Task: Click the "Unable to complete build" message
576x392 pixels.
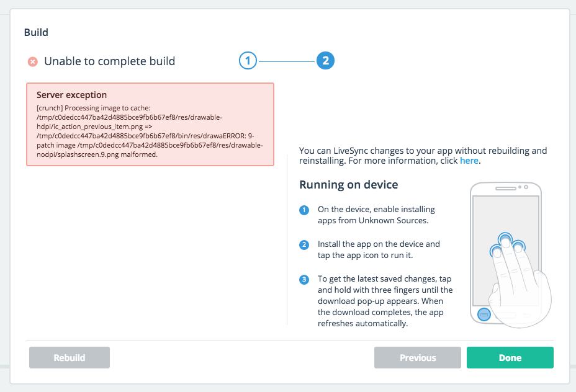Action: pyautogui.click(x=109, y=61)
